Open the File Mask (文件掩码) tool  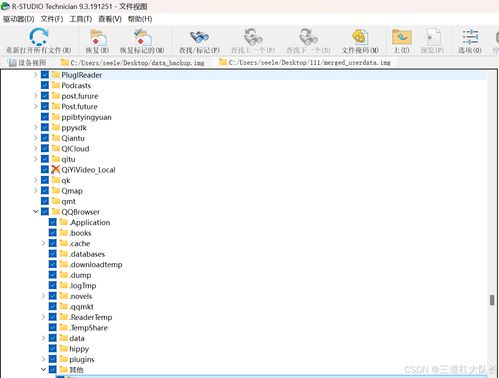[x=360, y=37]
